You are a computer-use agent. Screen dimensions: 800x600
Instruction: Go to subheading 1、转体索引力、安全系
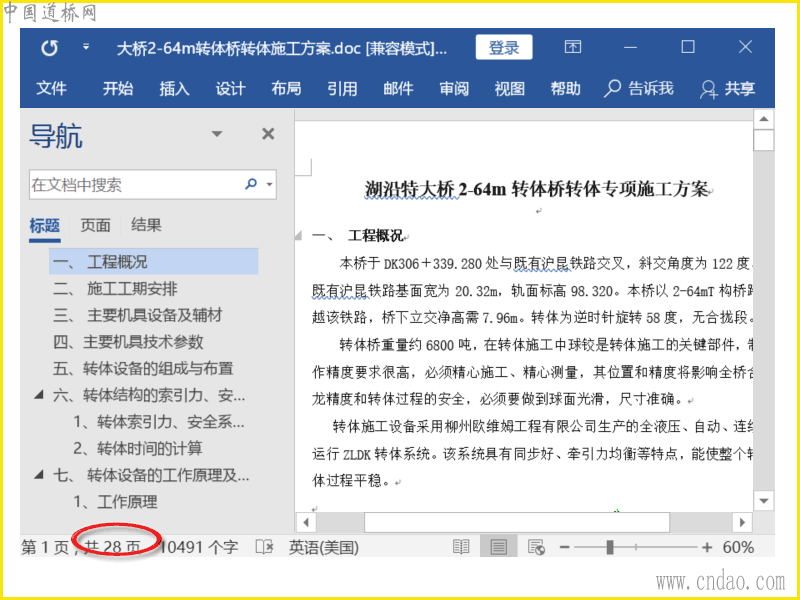159,422
